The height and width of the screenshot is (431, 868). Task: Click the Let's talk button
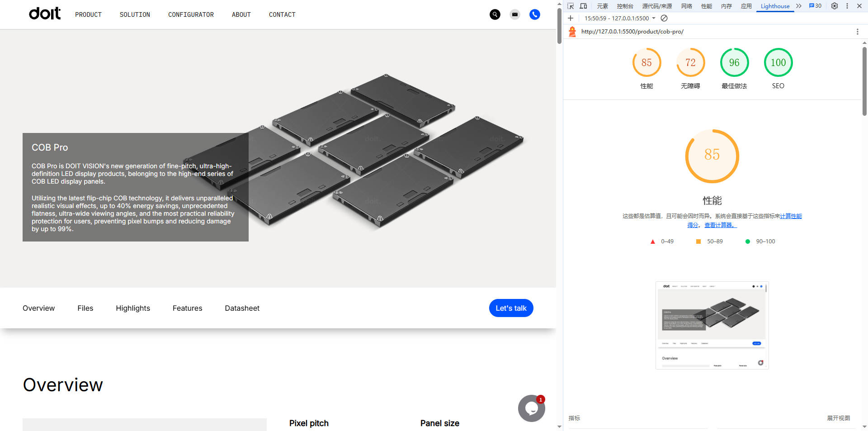pos(511,308)
